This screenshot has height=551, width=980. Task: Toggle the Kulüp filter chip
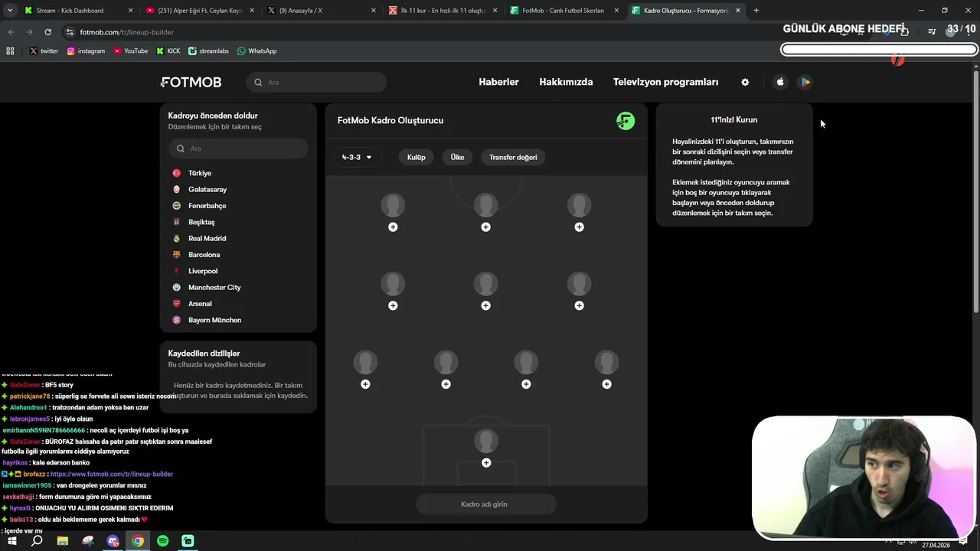[416, 157]
